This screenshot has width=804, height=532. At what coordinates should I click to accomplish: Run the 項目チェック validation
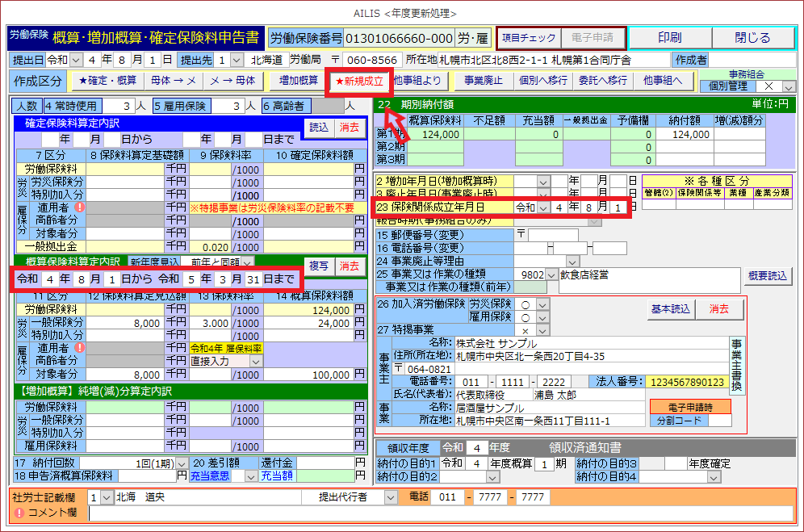(529, 38)
